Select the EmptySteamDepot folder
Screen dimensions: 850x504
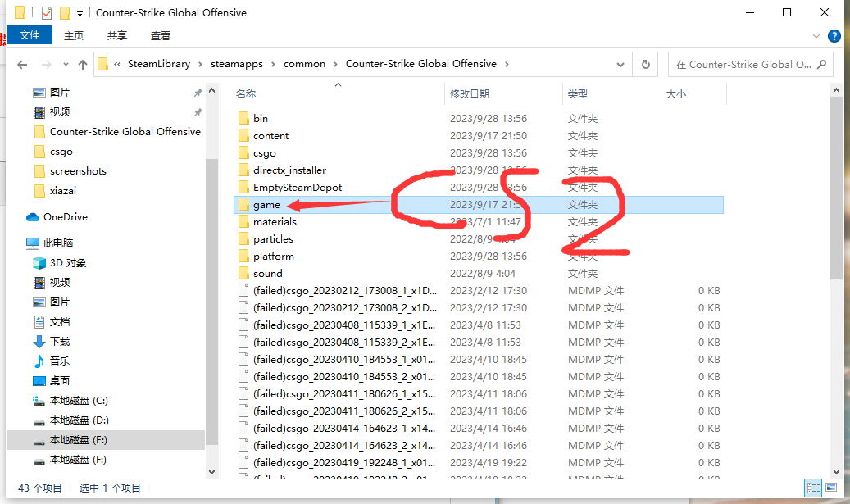click(x=297, y=188)
